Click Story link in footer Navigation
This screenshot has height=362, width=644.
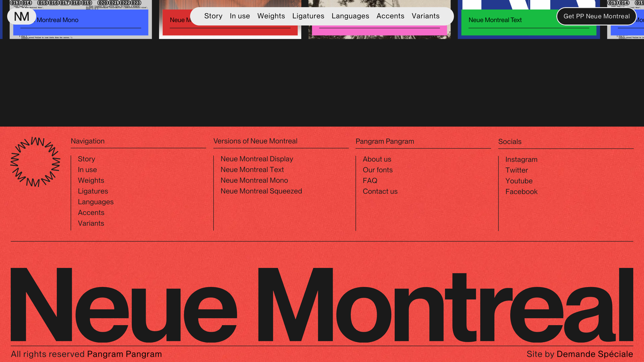click(87, 159)
